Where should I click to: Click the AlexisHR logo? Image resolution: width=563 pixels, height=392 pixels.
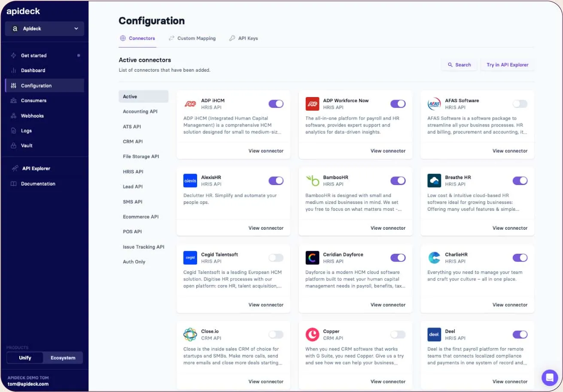(190, 181)
